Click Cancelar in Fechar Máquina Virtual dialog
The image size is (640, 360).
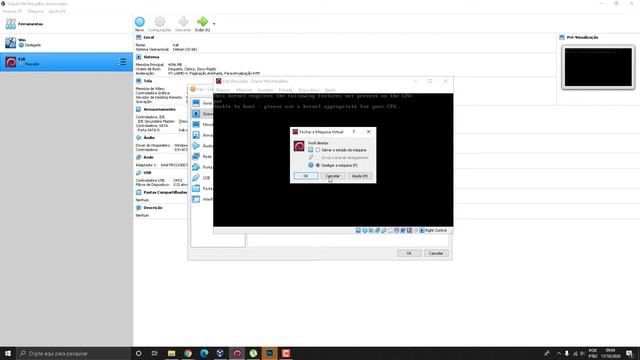333,176
